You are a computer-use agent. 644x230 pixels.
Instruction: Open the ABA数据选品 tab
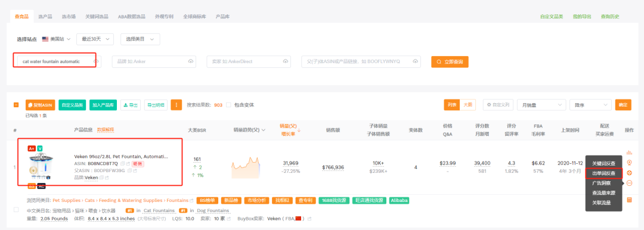(x=131, y=17)
